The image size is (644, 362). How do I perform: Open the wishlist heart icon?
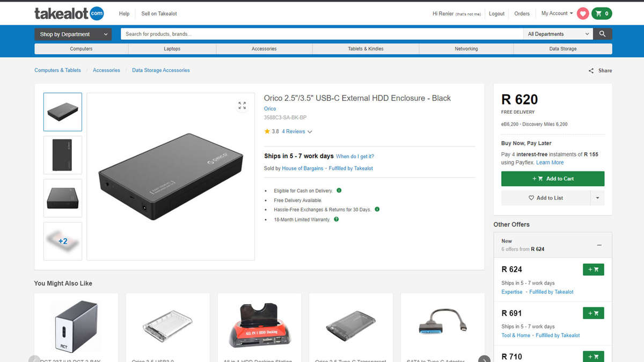(583, 13)
